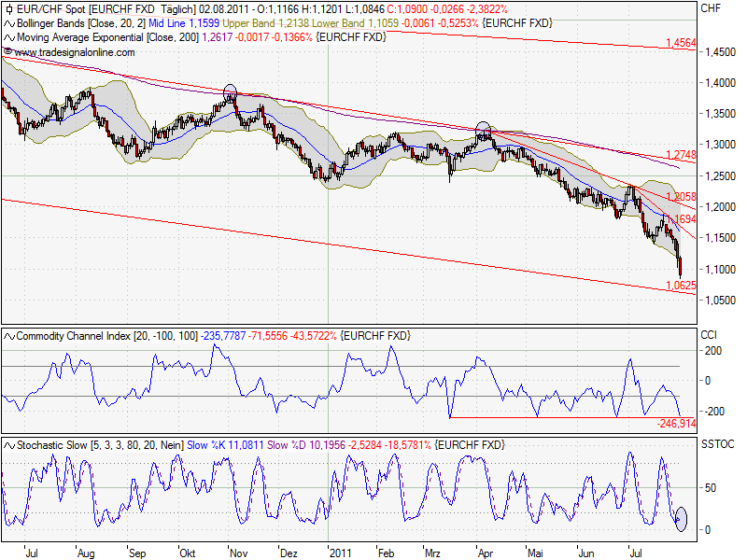Viewport: 747px width, 560px height.
Task: Click the Mrz label on the time axis
Action: (432, 553)
